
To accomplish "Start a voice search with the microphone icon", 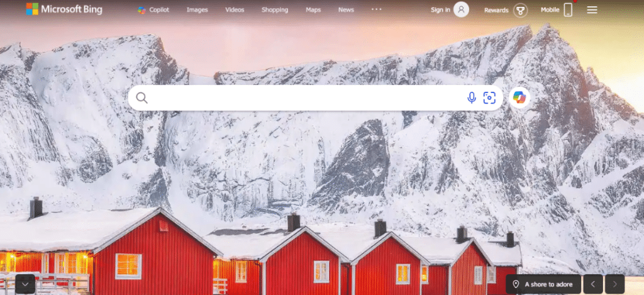I will pos(472,97).
